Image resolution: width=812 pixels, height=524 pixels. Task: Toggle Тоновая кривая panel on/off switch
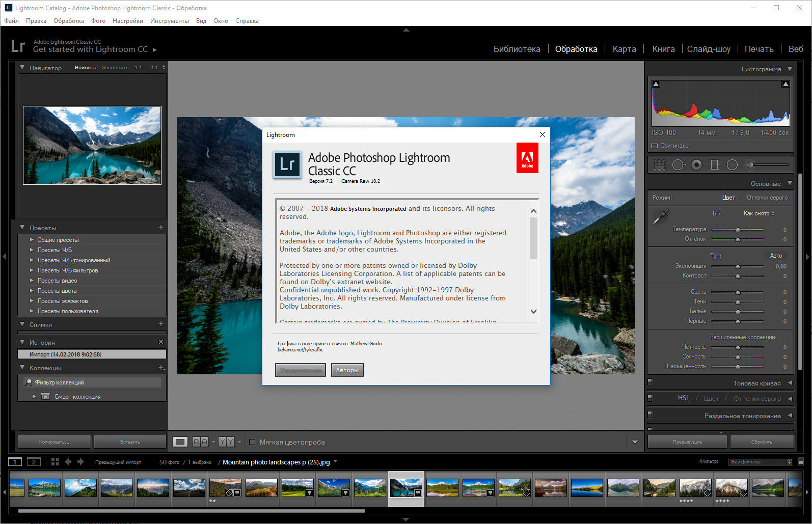pos(649,381)
